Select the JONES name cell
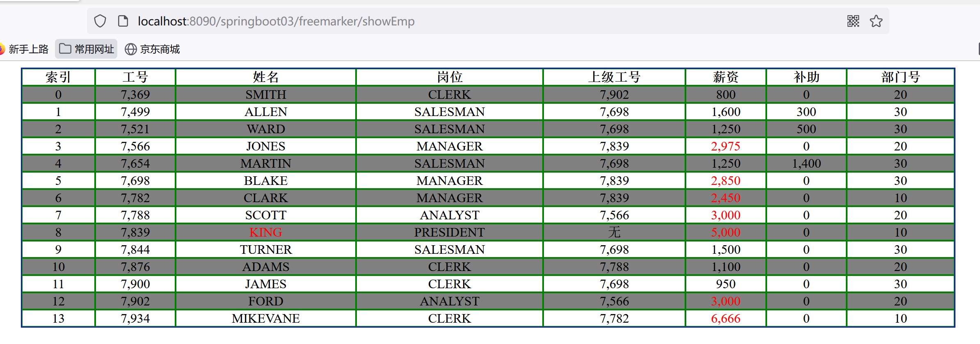The width and height of the screenshot is (980, 344). tap(266, 146)
